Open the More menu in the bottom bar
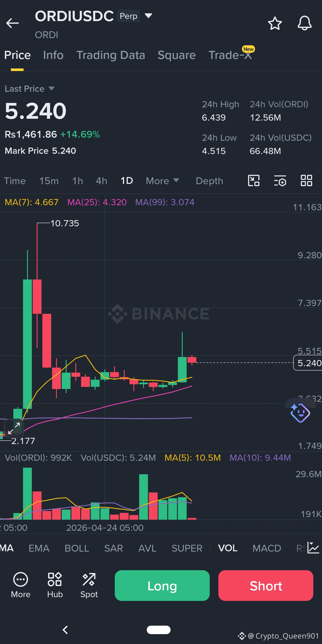322x644 pixels. [21, 585]
